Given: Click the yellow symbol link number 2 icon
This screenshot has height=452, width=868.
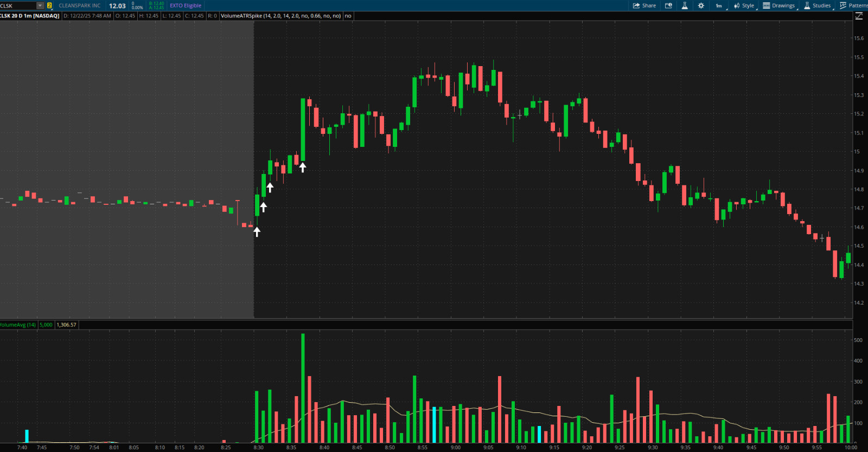Looking at the screenshot, I should pos(49,5).
